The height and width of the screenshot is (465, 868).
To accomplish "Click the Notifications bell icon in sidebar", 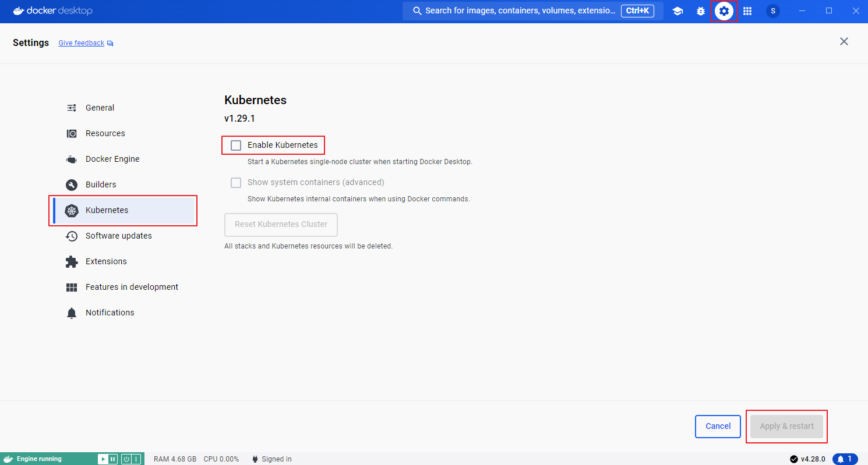I will point(72,313).
